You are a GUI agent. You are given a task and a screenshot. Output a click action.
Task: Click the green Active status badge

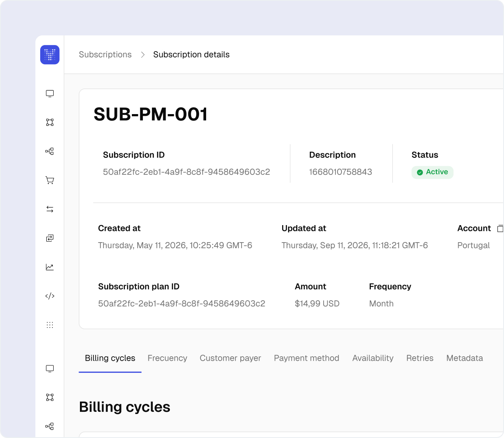point(432,172)
